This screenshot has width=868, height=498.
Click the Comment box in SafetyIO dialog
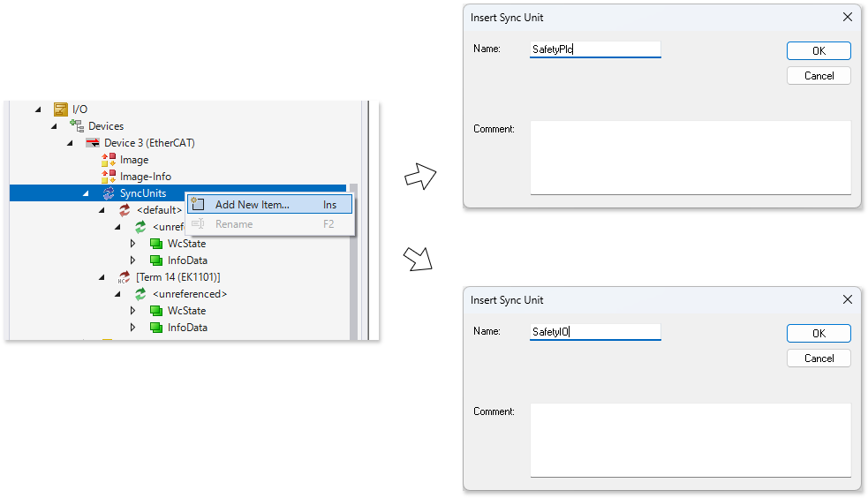coord(690,440)
